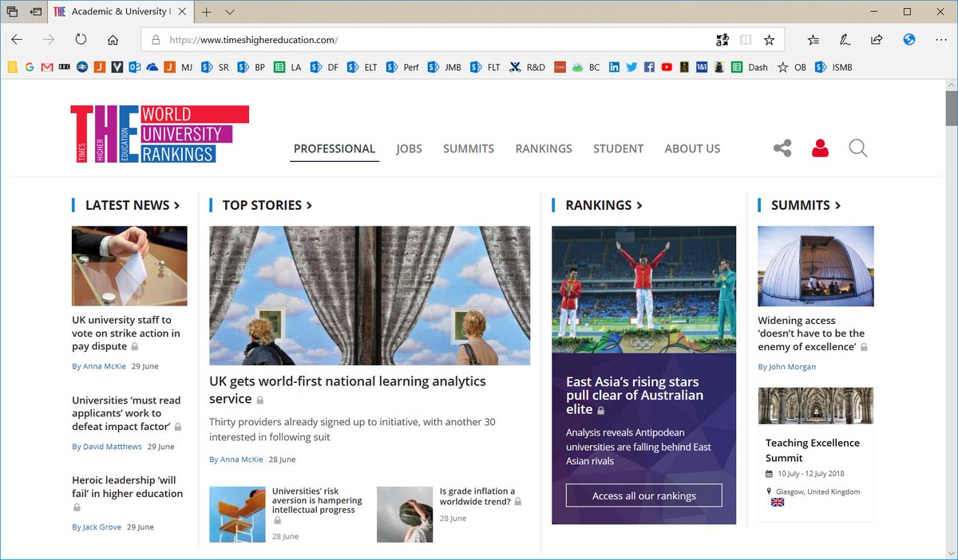Open UK university staff strike vote article
The width and height of the screenshot is (958, 560).
pos(126,333)
